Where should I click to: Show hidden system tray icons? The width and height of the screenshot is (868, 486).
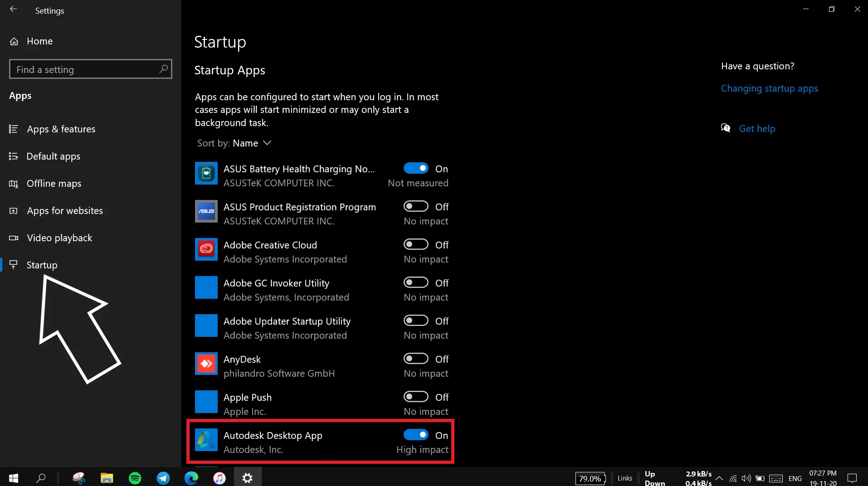pos(719,478)
